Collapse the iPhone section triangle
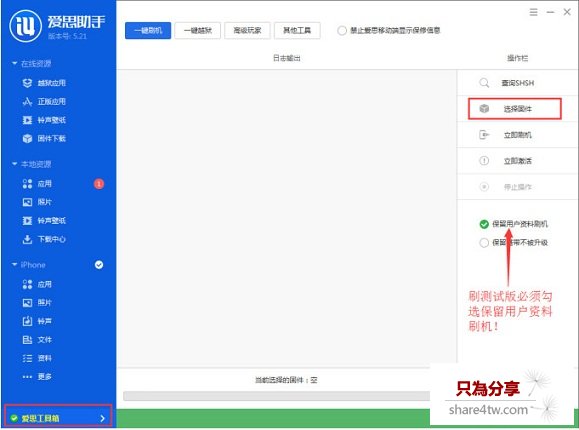Screen dimensions: 579x430 click(14, 265)
